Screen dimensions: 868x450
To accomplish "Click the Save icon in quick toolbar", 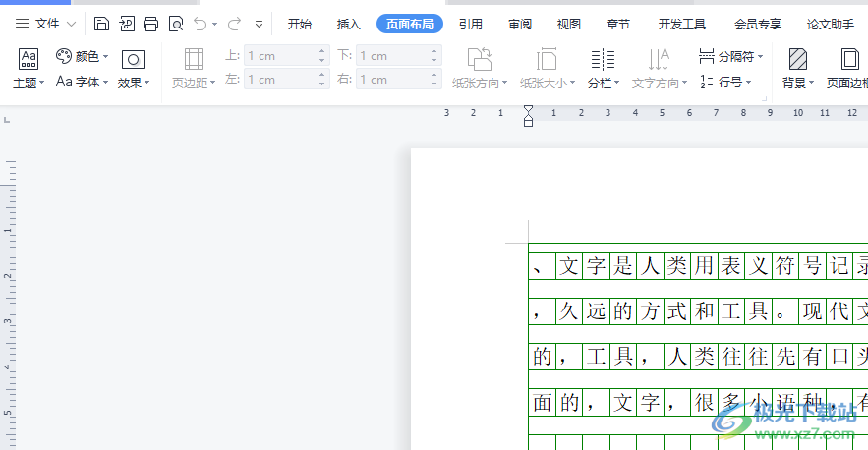I will (101, 24).
